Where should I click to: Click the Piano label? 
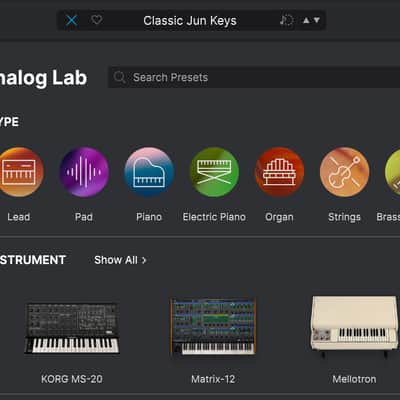pyautogui.click(x=149, y=217)
